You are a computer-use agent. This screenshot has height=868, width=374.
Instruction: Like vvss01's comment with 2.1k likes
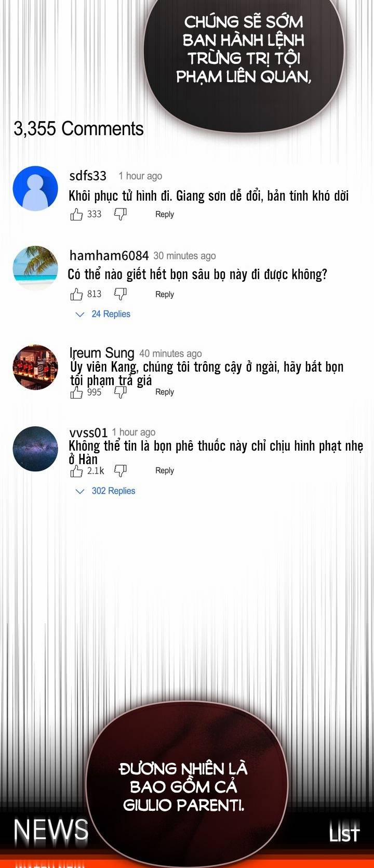pyautogui.click(x=76, y=471)
